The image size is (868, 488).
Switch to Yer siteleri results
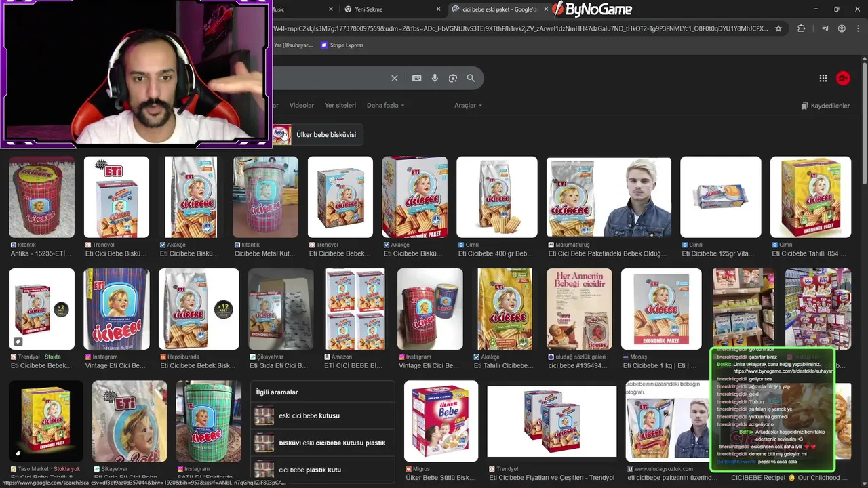tap(340, 106)
